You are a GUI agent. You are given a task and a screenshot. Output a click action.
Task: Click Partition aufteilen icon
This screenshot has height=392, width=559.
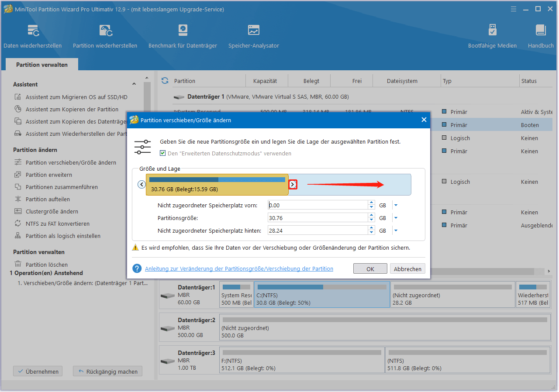pyautogui.click(x=18, y=199)
